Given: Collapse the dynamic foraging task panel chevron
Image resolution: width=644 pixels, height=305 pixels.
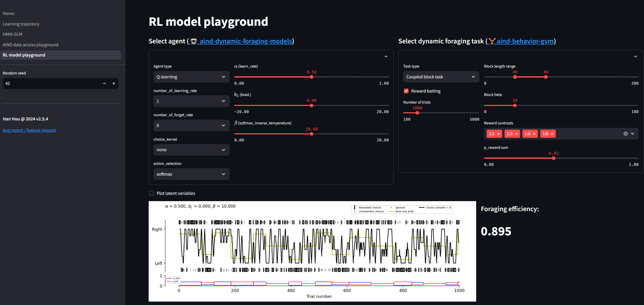Looking at the screenshot, I should 635,57.
